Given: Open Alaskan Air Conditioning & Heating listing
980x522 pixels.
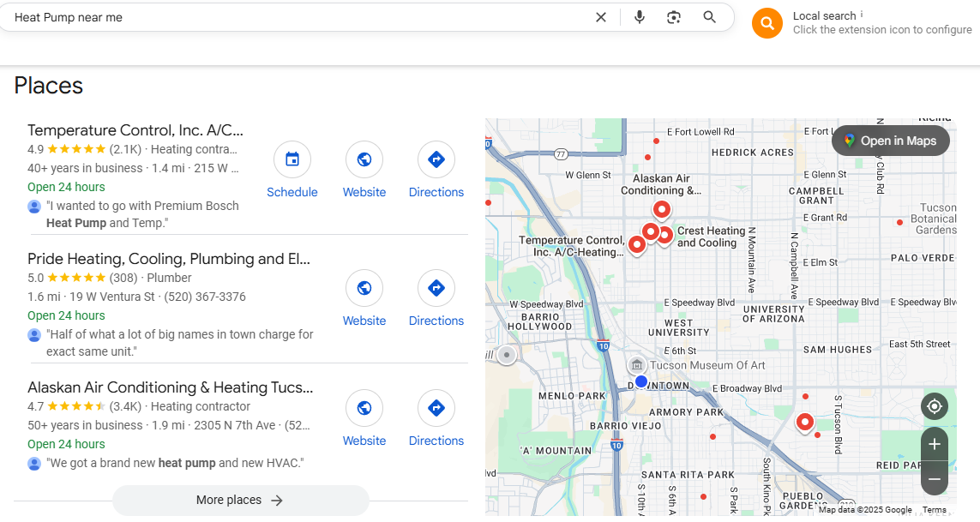Looking at the screenshot, I should 170,387.
